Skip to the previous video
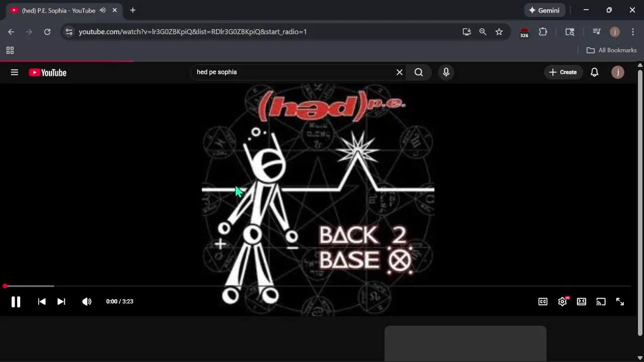 pyautogui.click(x=42, y=302)
